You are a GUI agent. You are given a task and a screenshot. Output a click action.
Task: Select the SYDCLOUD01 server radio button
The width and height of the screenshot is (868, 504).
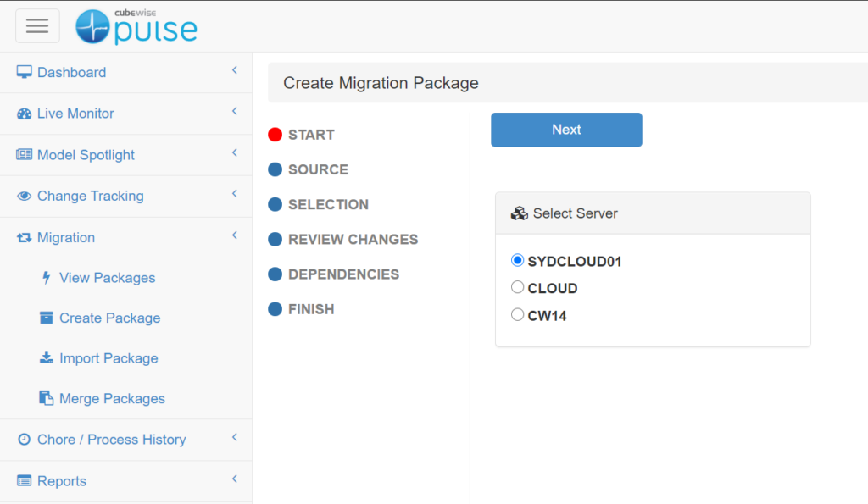pyautogui.click(x=517, y=261)
